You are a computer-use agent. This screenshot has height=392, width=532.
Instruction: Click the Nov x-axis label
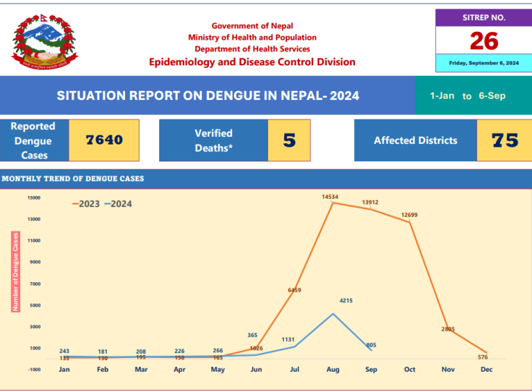pos(448,370)
